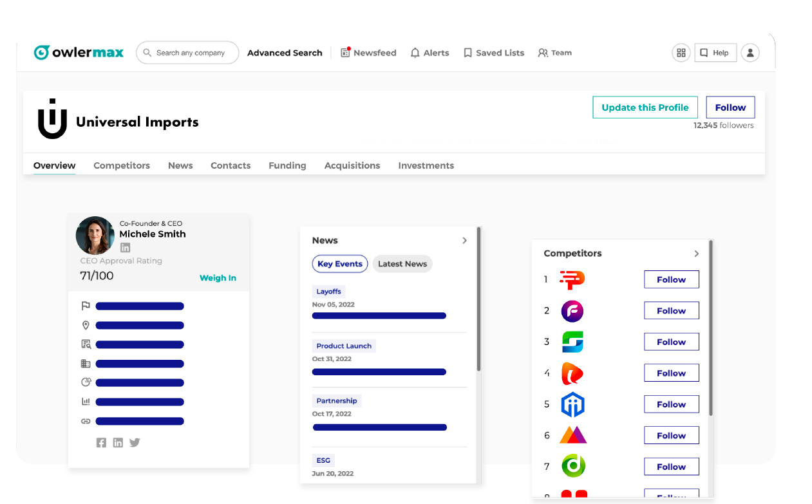Open the Funding tab
This screenshot has height=504, width=812.
pos(287,165)
